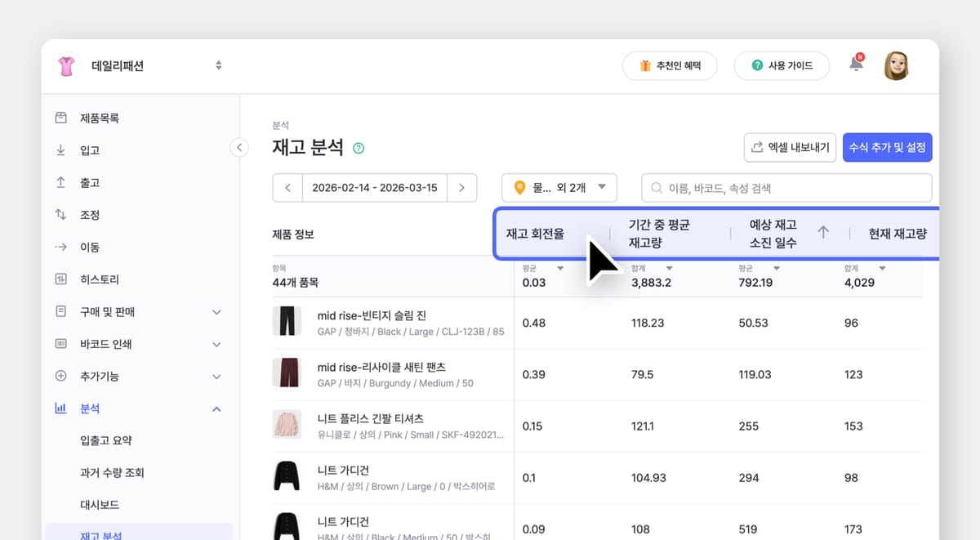
Task: Click the 분석 bar chart icon
Action: point(60,408)
